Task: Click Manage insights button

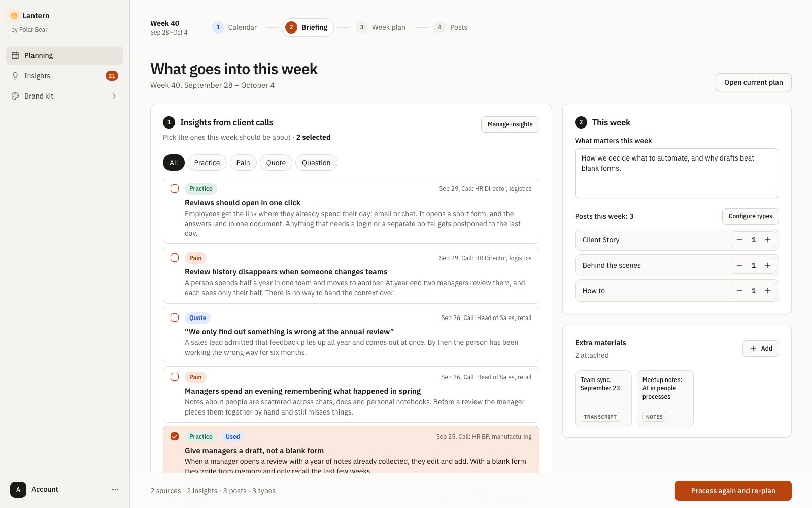Action: point(510,124)
